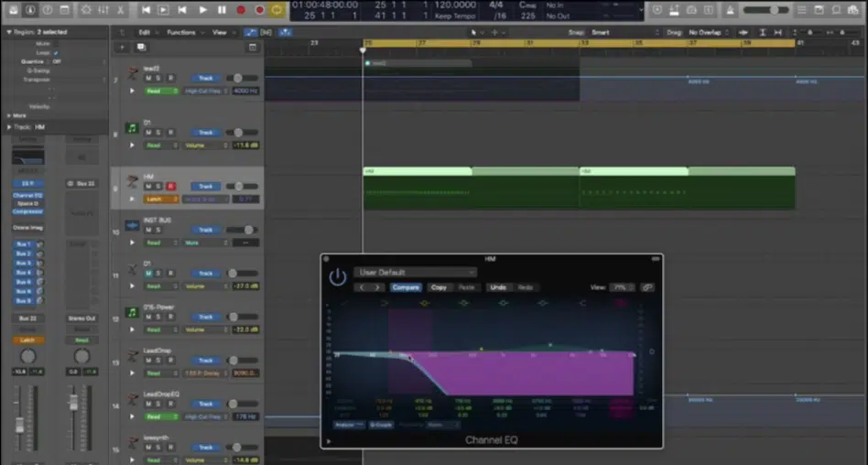The image size is (868, 465).
Task: Open the pointer left-click tool menu
Action: point(475,32)
